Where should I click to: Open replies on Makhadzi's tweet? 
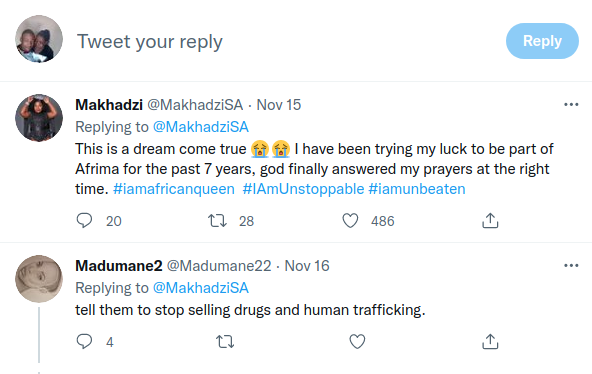(x=84, y=221)
